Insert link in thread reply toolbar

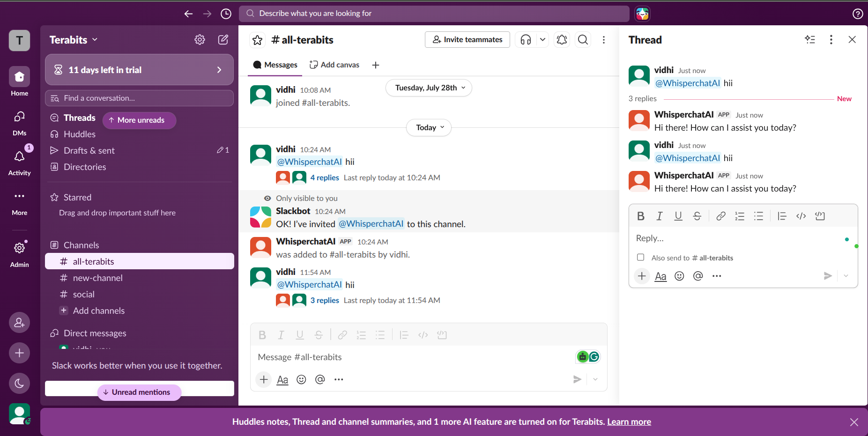721,216
